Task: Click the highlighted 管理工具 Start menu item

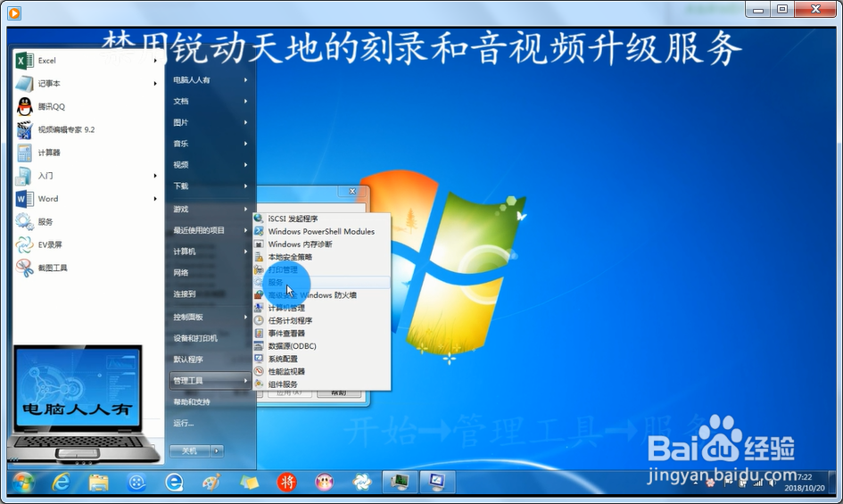Action: 211,380
